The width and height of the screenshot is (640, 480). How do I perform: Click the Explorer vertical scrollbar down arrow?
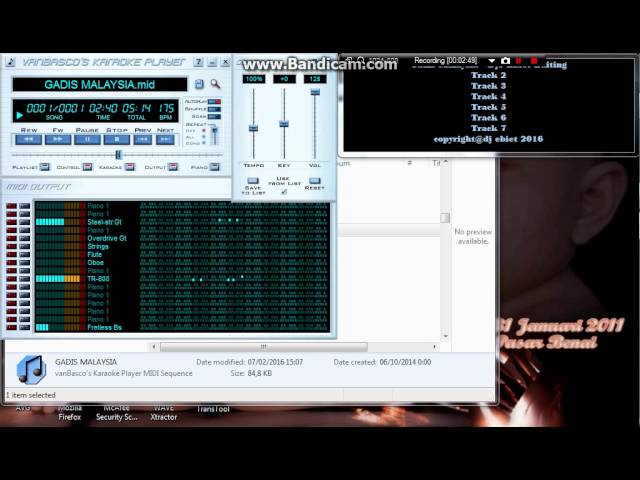pos(445,336)
